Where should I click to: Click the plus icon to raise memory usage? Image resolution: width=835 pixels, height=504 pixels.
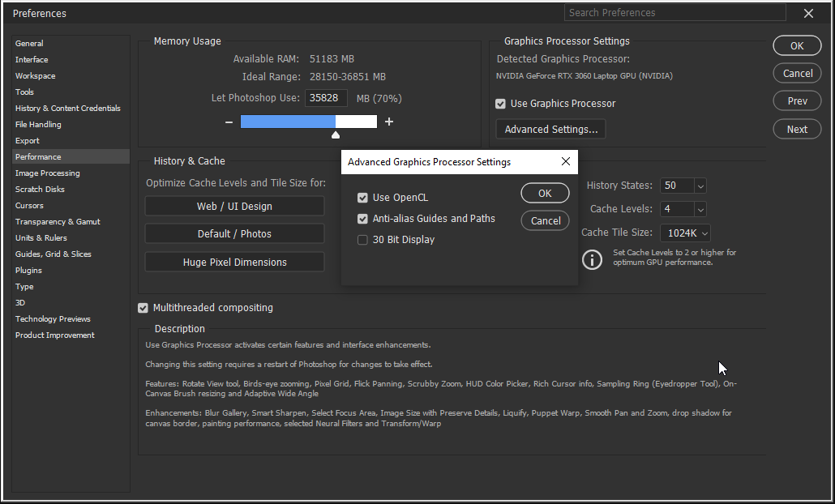tap(388, 121)
